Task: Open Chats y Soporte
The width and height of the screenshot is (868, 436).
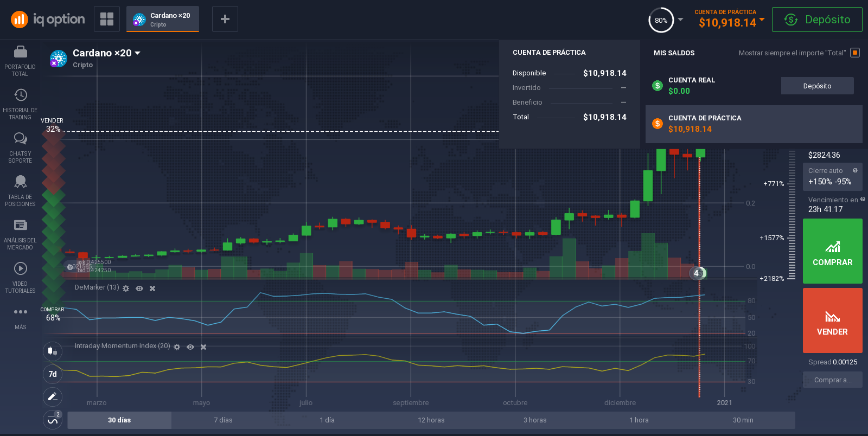Action: point(20,148)
